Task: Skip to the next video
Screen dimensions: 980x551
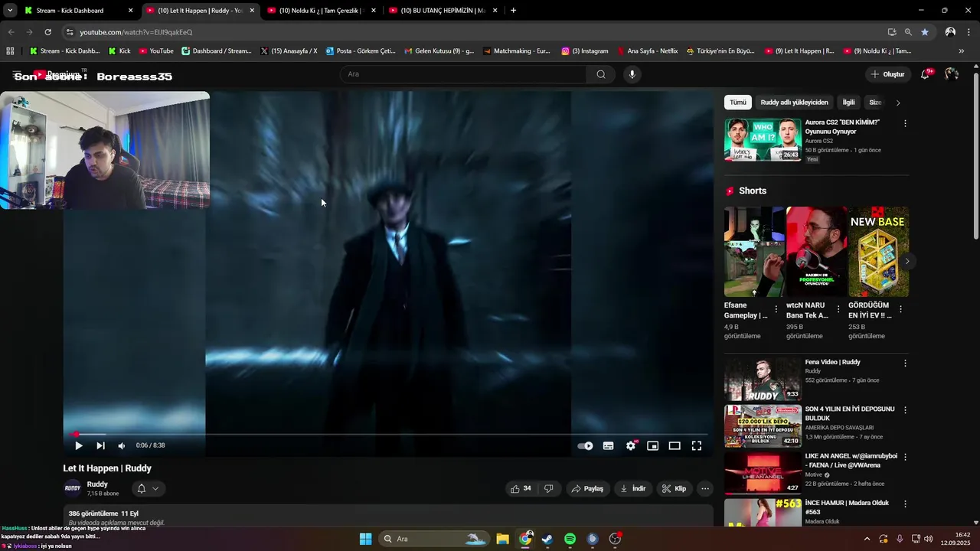Action: click(100, 445)
